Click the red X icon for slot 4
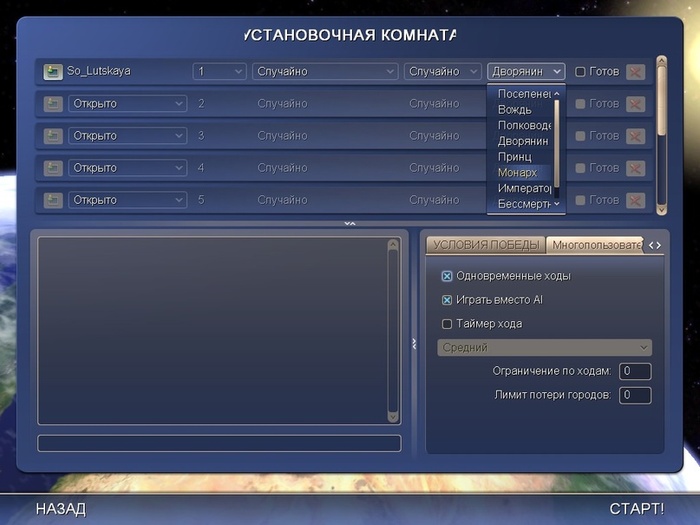The image size is (700, 525). pyautogui.click(x=635, y=168)
